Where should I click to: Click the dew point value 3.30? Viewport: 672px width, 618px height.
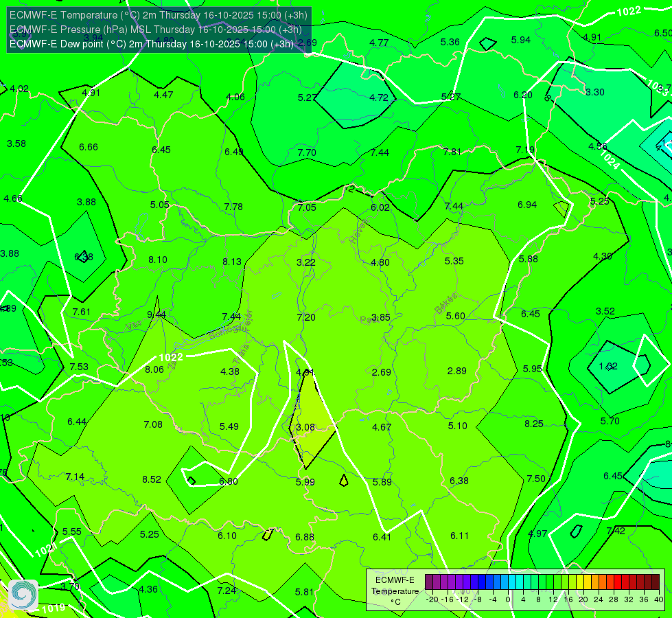point(595,92)
